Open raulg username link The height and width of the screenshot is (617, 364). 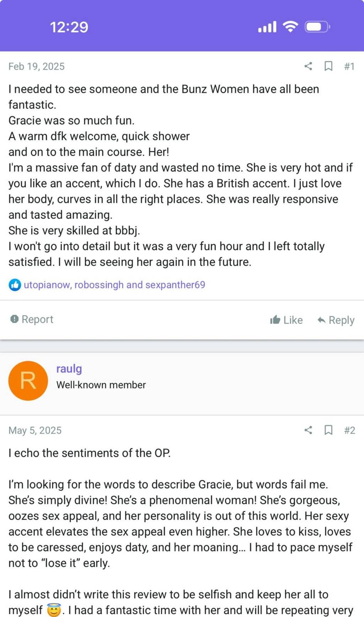pyautogui.click(x=69, y=369)
